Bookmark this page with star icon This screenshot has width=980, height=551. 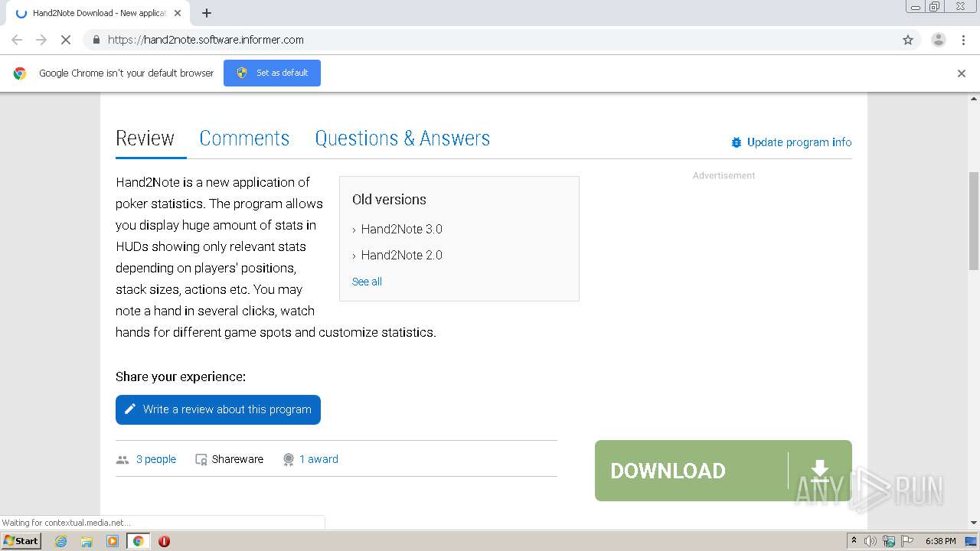908,40
